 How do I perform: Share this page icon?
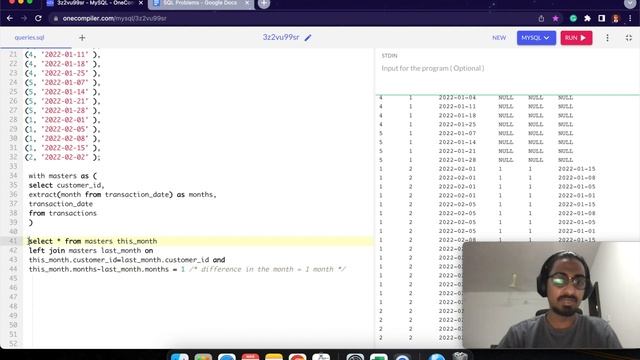tap(541, 18)
